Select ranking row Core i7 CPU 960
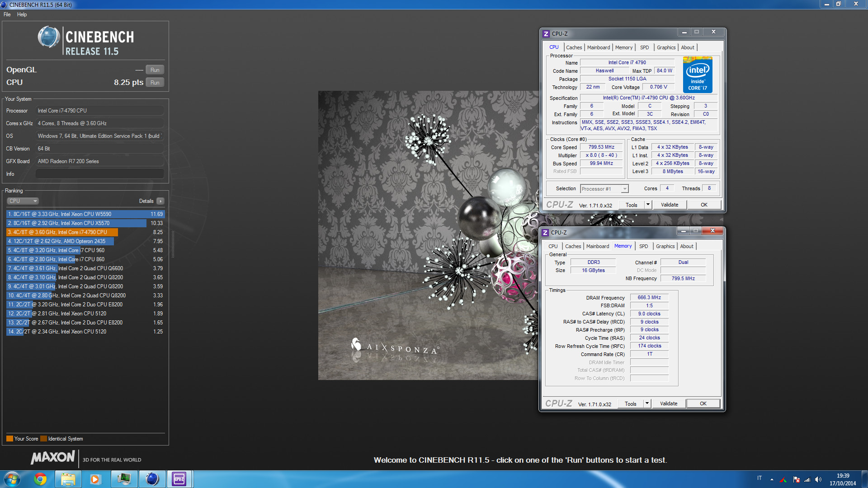Screen dimensions: 868x488 pos(85,250)
